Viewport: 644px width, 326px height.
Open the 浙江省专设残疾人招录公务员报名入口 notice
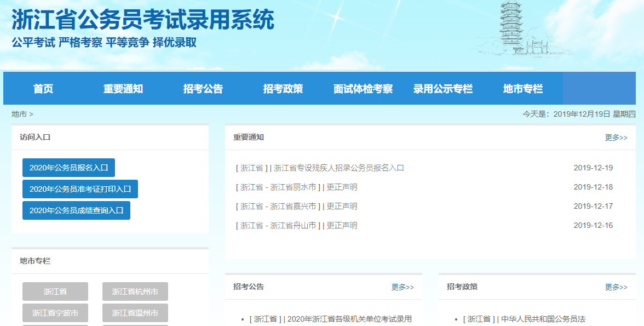338,168
